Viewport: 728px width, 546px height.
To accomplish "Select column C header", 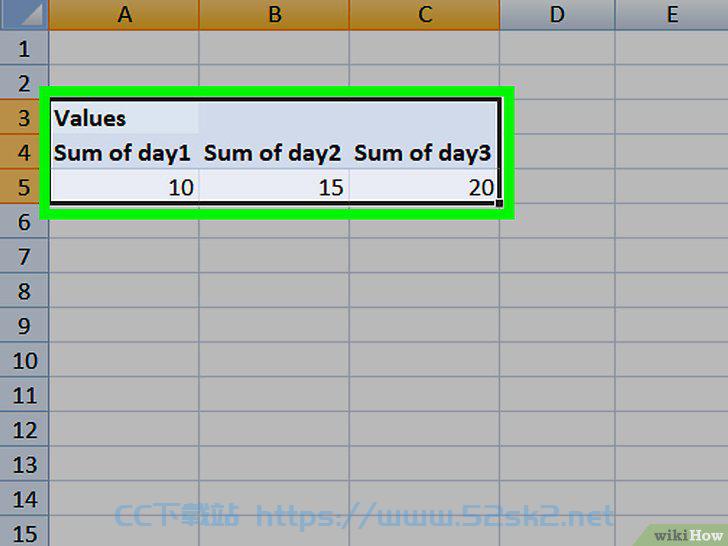I will click(x=424, y=14).
